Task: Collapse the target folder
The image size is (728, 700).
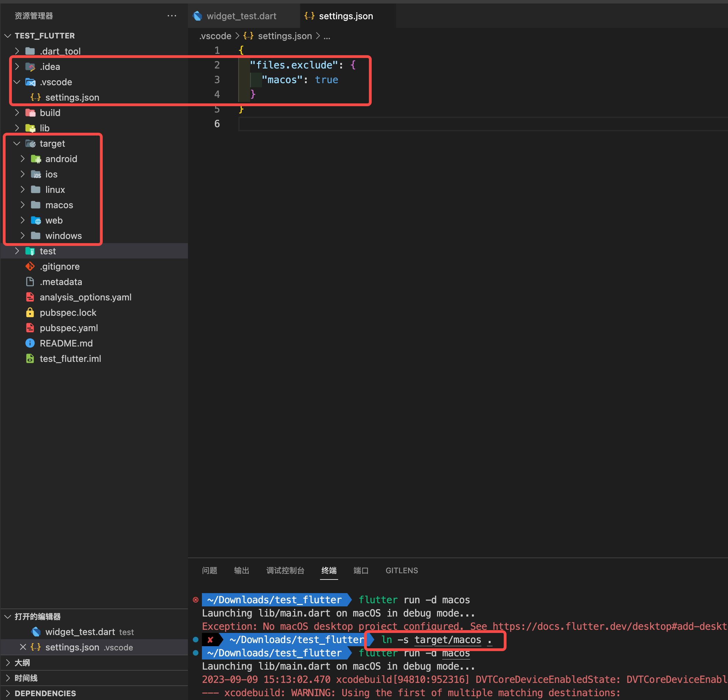Action: pos(17,143)
